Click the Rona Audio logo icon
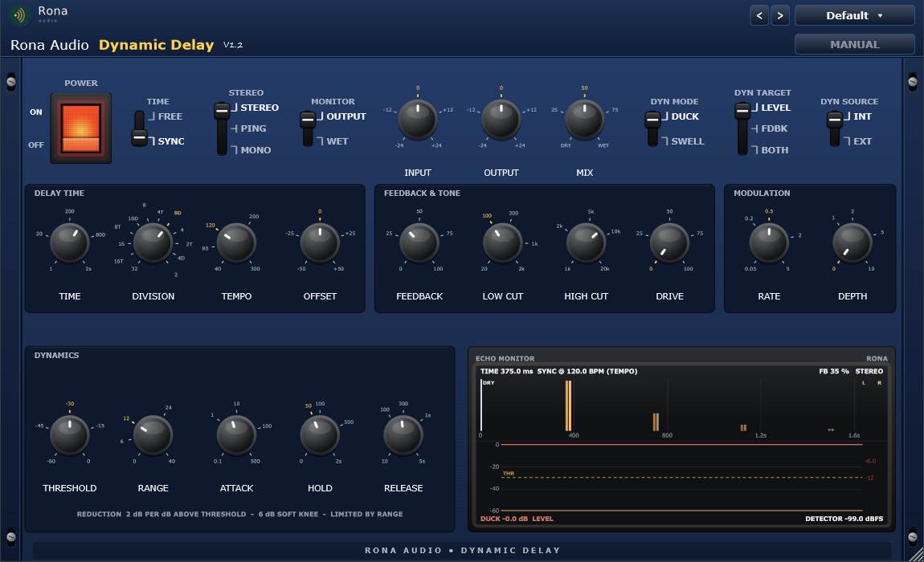The height and width of the screenshot is (562, 924). pos(20,15)
